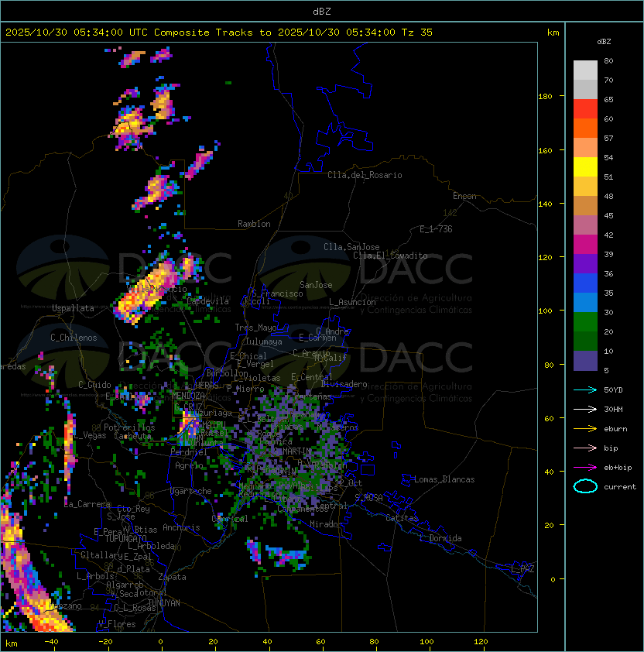
Task: Click the yellow eburn arrow in the legend
Action: (x=585, y=428)
